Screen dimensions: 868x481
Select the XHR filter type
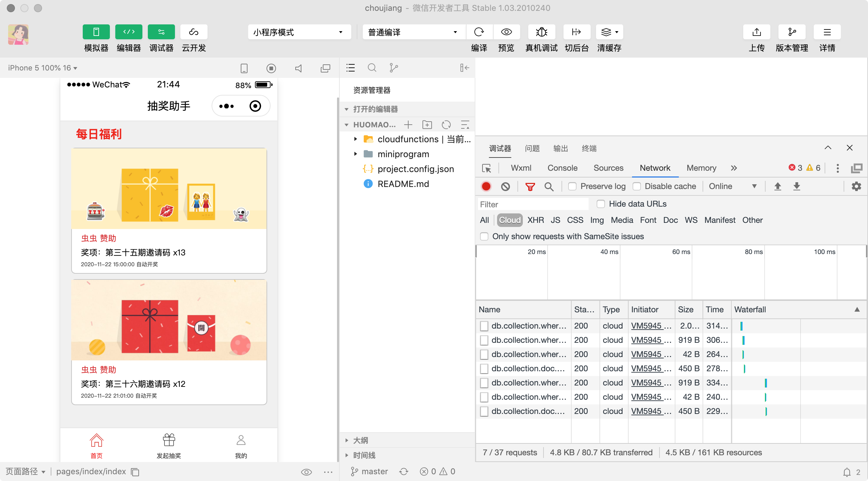535,220
